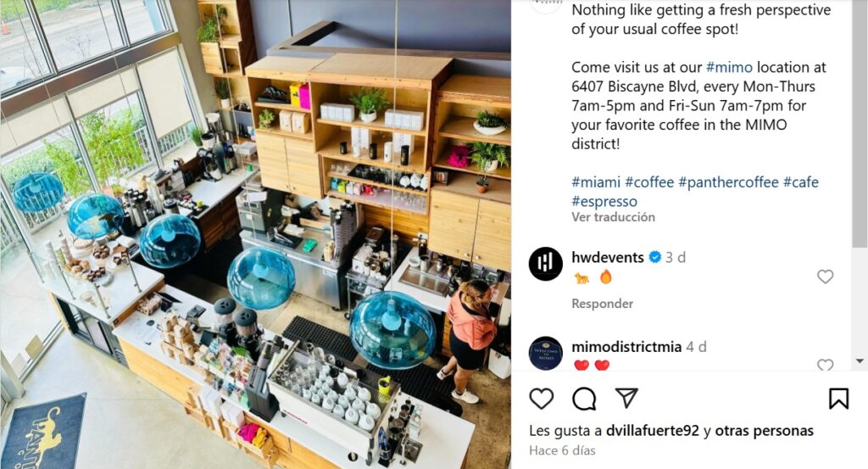Viewport: 868px width, 469px height.
Task: Share post via paper plane icon
Action: point(626,398)
